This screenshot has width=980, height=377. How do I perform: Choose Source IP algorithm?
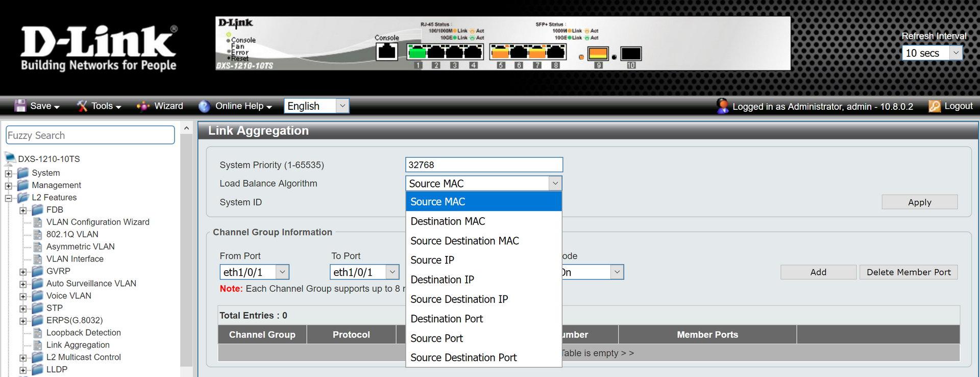[484, 260]
